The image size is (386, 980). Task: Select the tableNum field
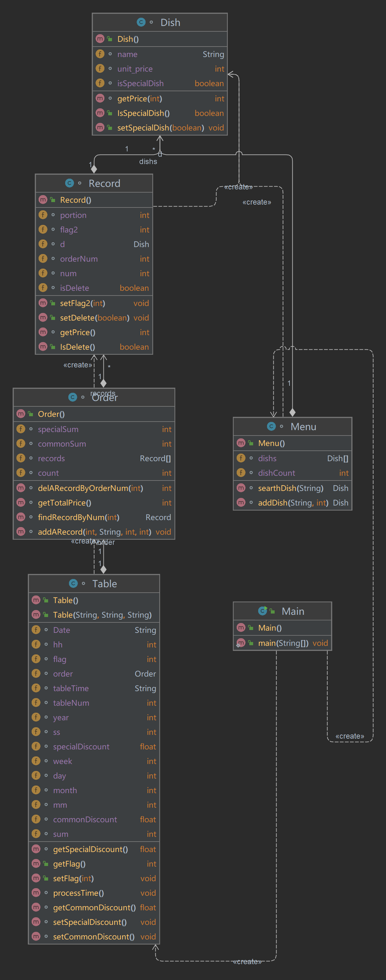(x=94, y=703)
